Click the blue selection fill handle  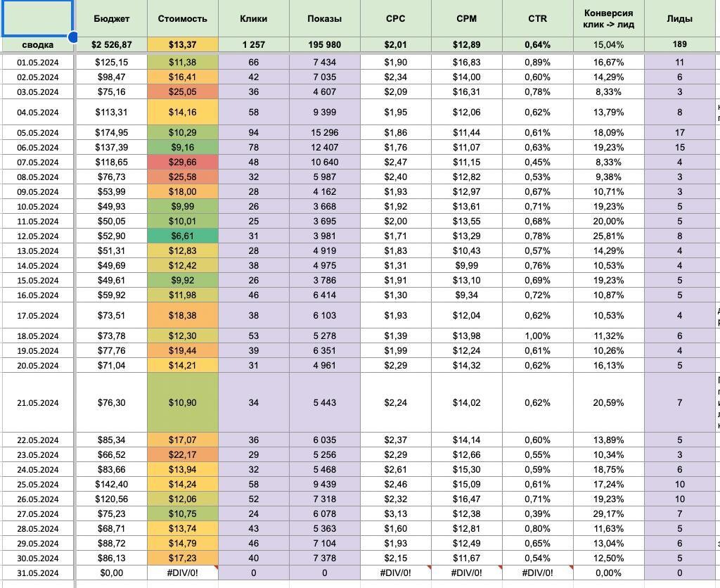[73, 37]
